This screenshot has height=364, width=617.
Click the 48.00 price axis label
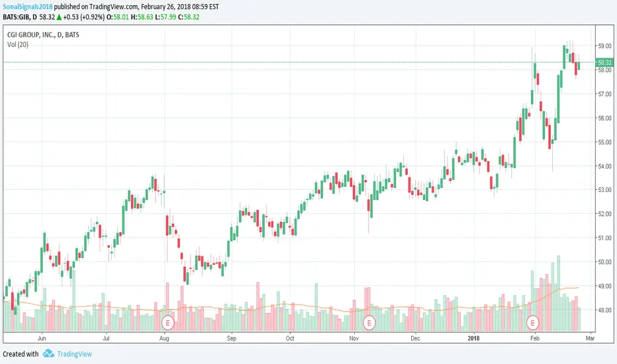point(605,310)
